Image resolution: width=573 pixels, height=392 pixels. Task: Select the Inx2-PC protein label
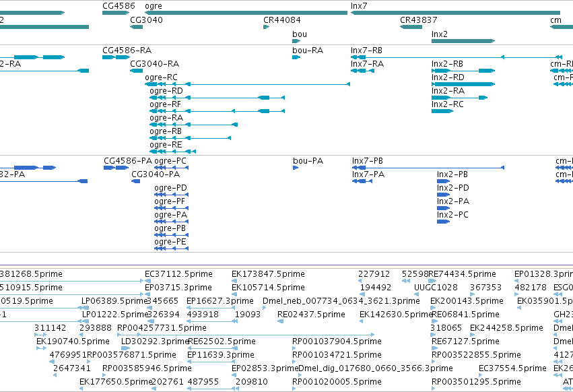452,215
